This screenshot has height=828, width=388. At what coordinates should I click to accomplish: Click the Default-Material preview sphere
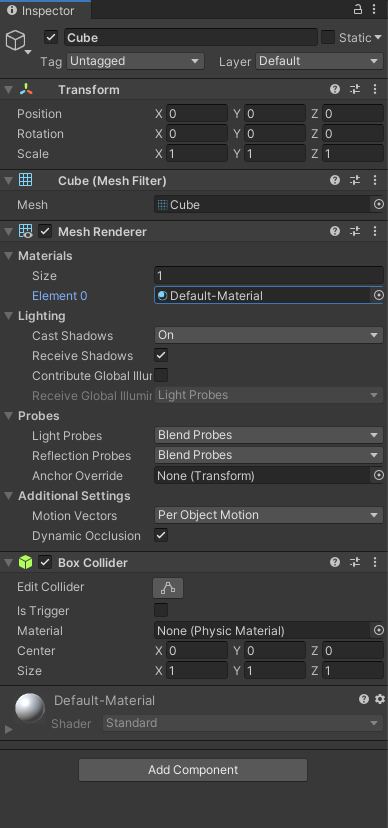[x=30, y=708]
